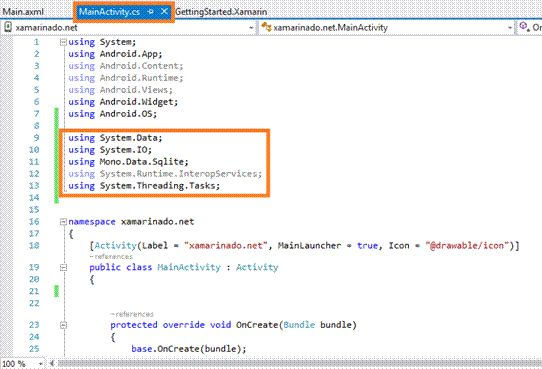This screenshot has width=542, height=369.
Task: Click the horizontal scrollbar track
Action: pyautogui.click(x=299, y=363)
